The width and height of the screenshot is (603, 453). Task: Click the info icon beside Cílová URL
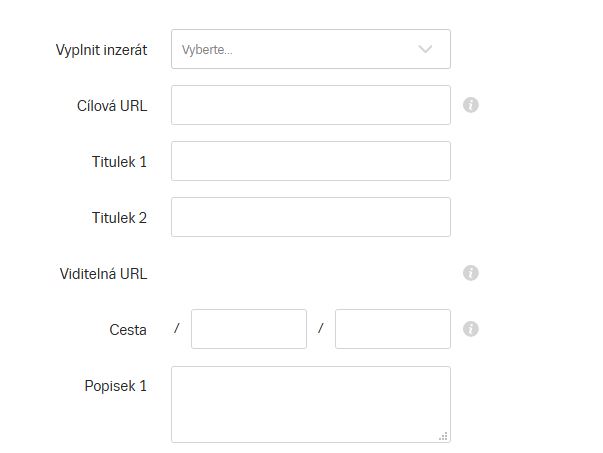pyautogui.click(x=470, y=105)
